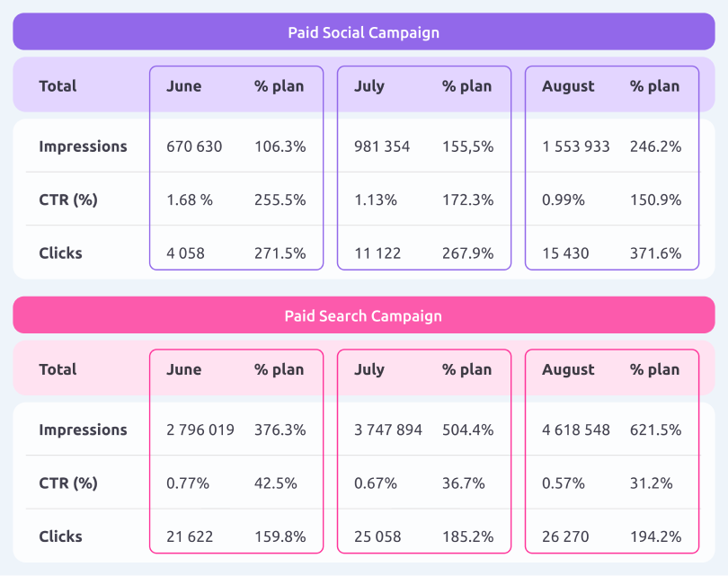
Task: Click the Paid Search Campaign header banner
Action: [363, 315]
